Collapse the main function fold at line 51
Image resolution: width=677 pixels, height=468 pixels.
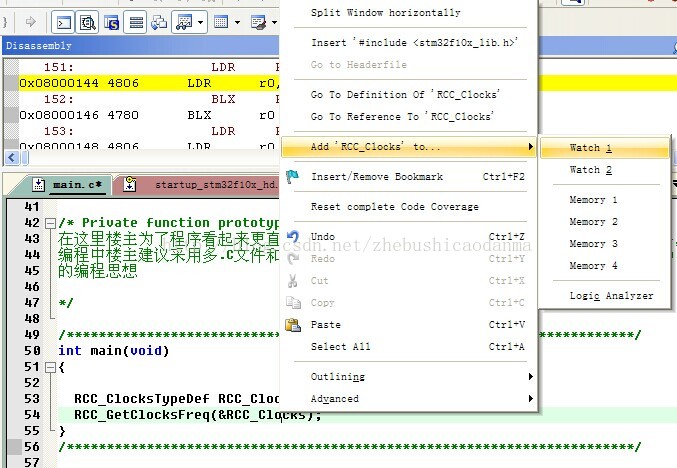[50, 368]
